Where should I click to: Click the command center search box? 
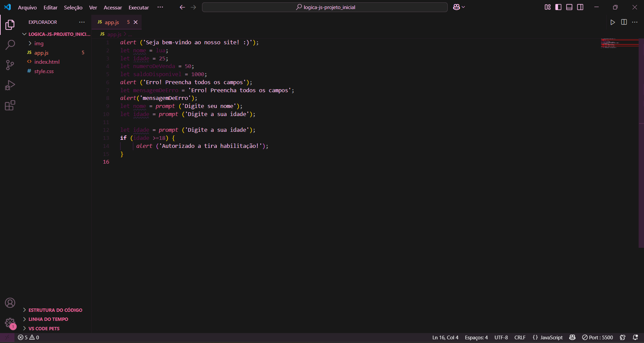point(325,7)
